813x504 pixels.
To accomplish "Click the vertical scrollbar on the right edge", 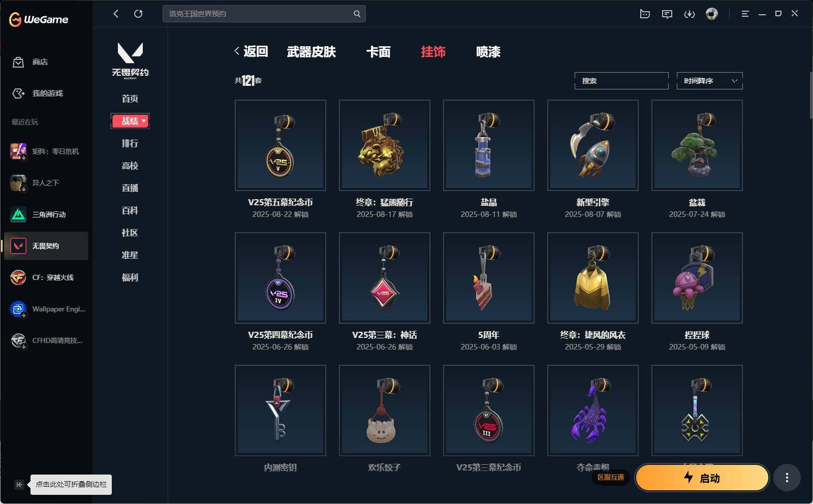I will click(811, 96).
